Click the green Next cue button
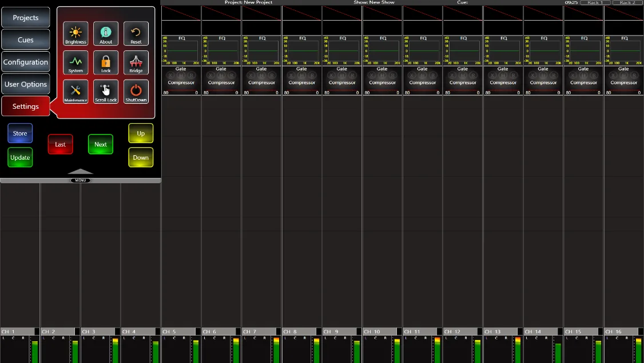Viewport: 644px width, 363px height. [101, 144]
